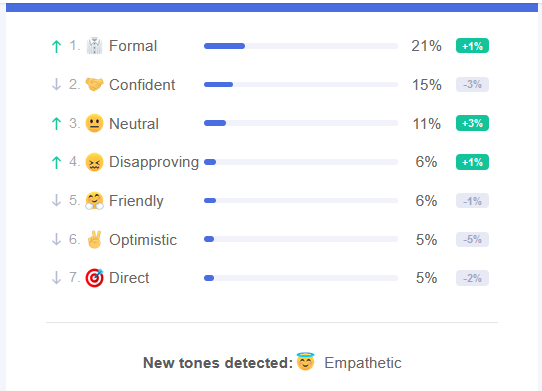Click the handshake emoji for Confident

pyautogui.click(x=94, y=84)
